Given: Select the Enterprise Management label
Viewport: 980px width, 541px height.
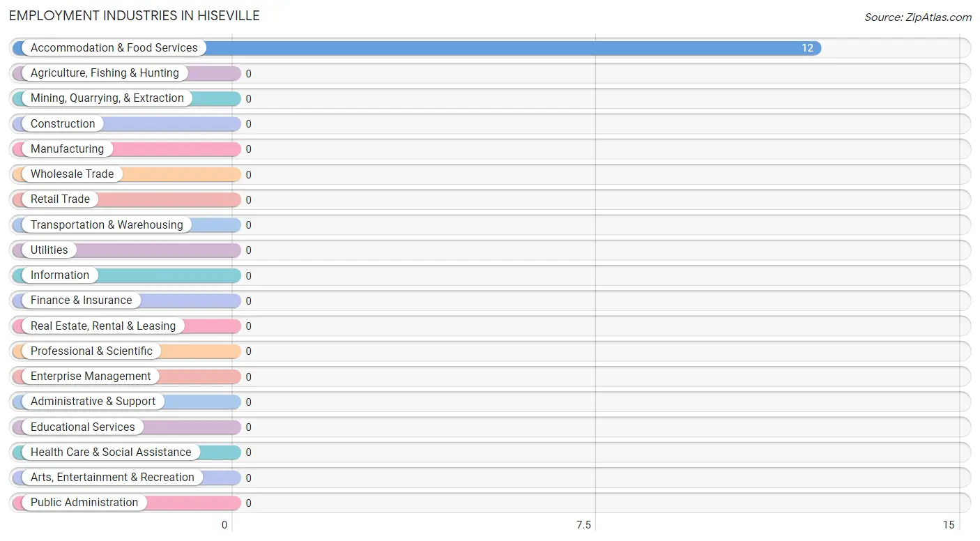Looking at the screenshot, I should (91, 376).
